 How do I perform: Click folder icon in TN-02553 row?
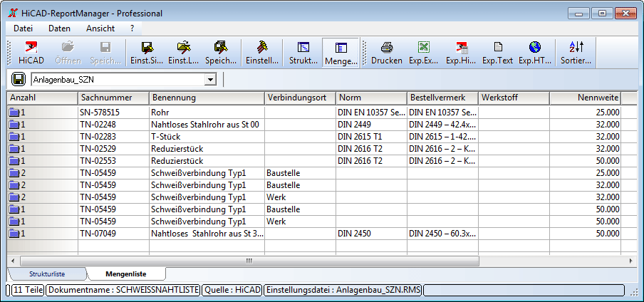[14, 161]
